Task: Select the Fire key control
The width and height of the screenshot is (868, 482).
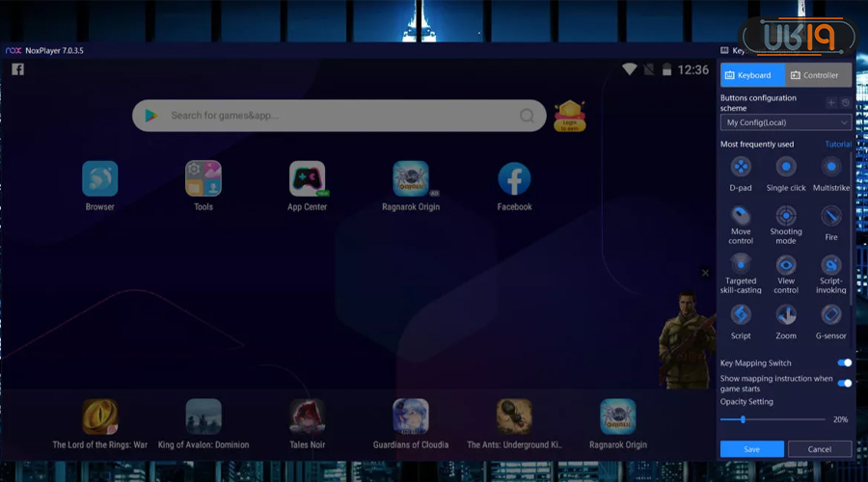Action: pyautogui.click(x=831, y=216)
